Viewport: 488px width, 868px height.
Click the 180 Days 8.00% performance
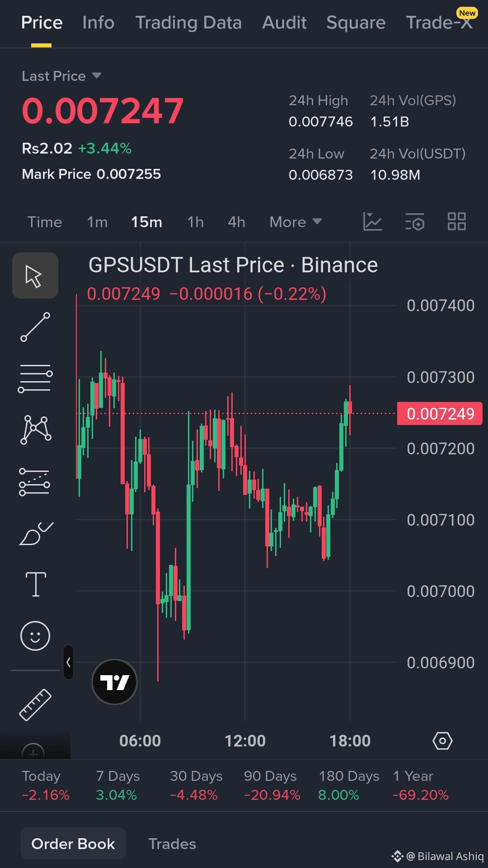349,785
